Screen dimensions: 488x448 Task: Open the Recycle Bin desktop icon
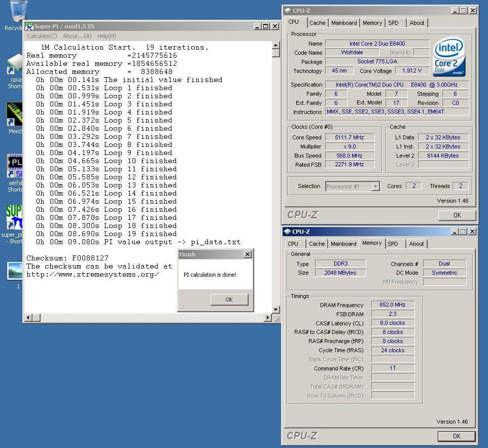tap(17, 13)
